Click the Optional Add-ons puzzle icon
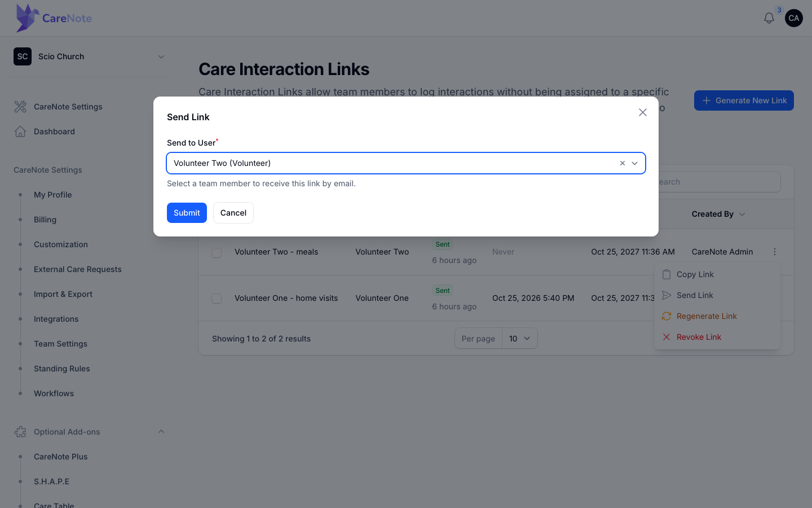The width and height of the screenshot is (812, 508). click(20, 432)
